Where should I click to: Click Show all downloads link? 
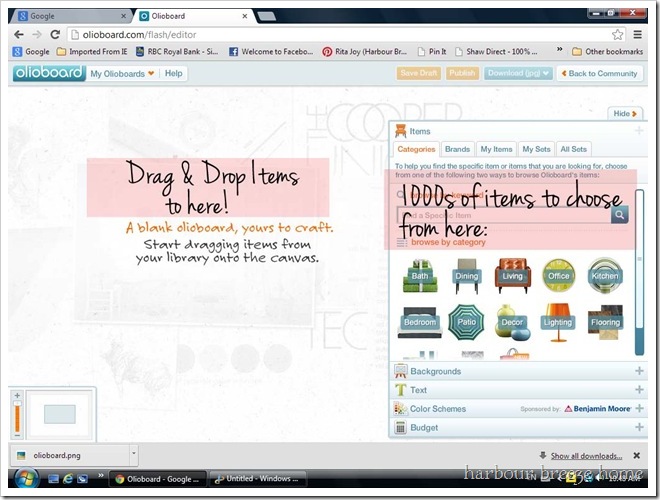[586, 456]
